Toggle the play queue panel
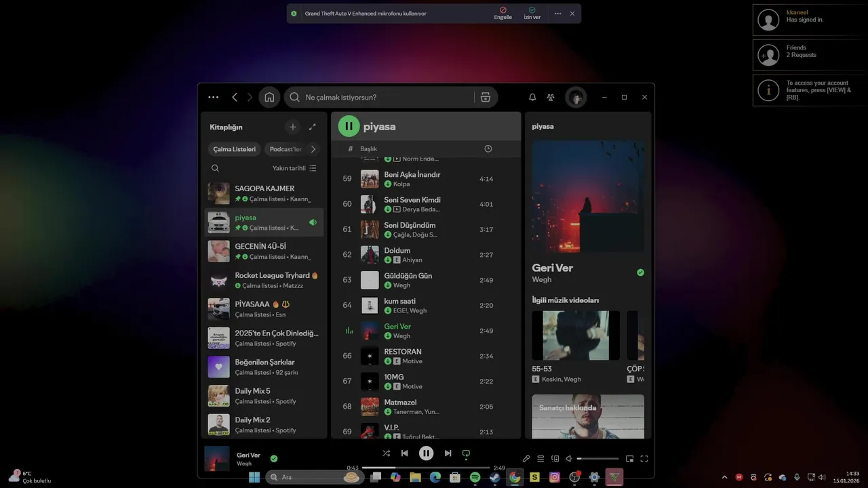The width and height of the screenshot is (868, 488). 540,459
